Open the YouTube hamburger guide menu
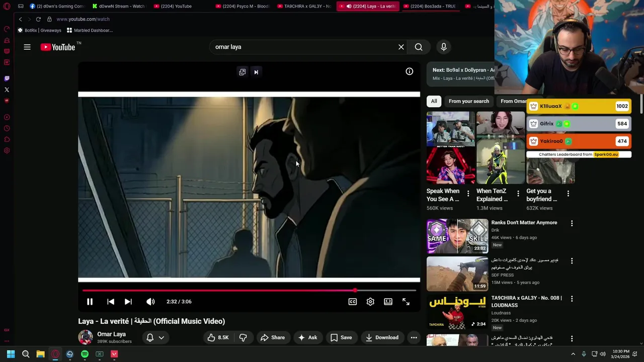This screenshot has width=644, height=362. pos(27,47)
